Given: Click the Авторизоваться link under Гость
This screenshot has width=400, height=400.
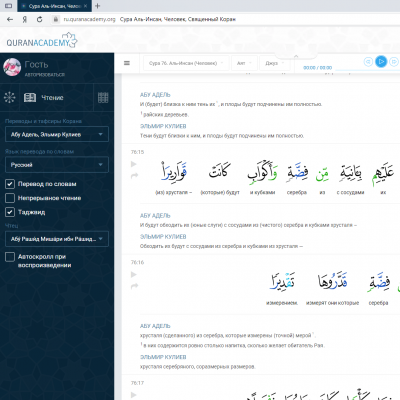Looking at the screenshot, I should pyautogui.click(x=45, y=75).
